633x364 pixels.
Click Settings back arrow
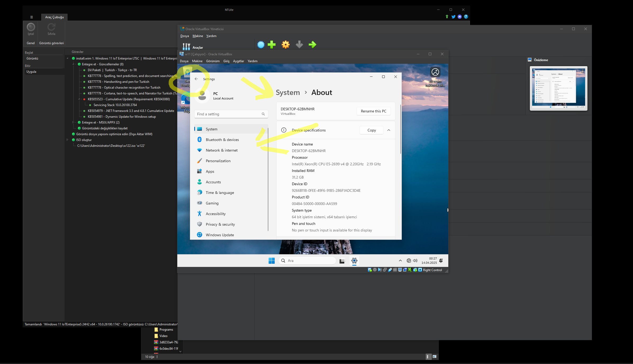pyautogui.click(x=196, y=79)
